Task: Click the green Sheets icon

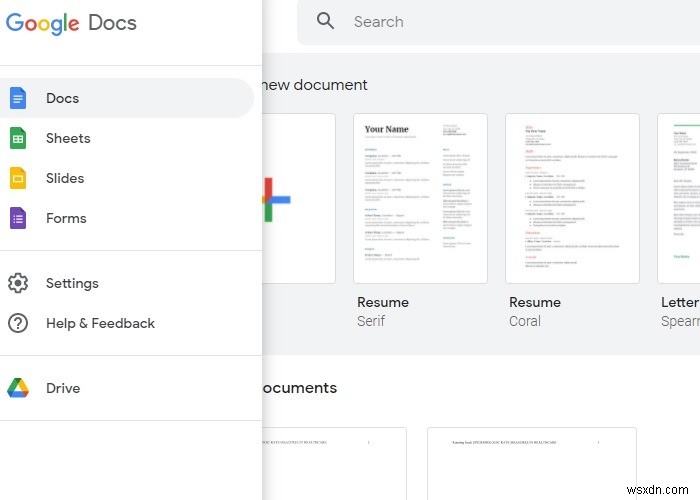Action: pos(18,138)
